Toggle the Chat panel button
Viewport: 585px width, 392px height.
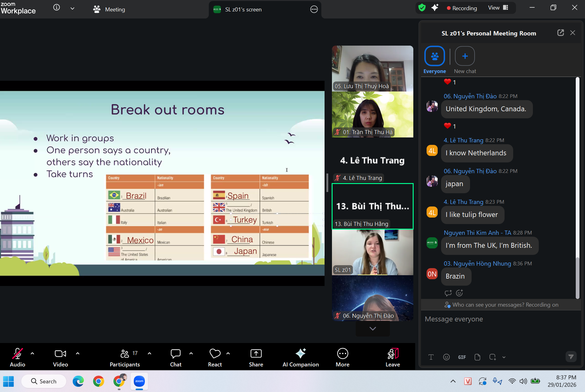pyautogui.click(x=176, y=357)
